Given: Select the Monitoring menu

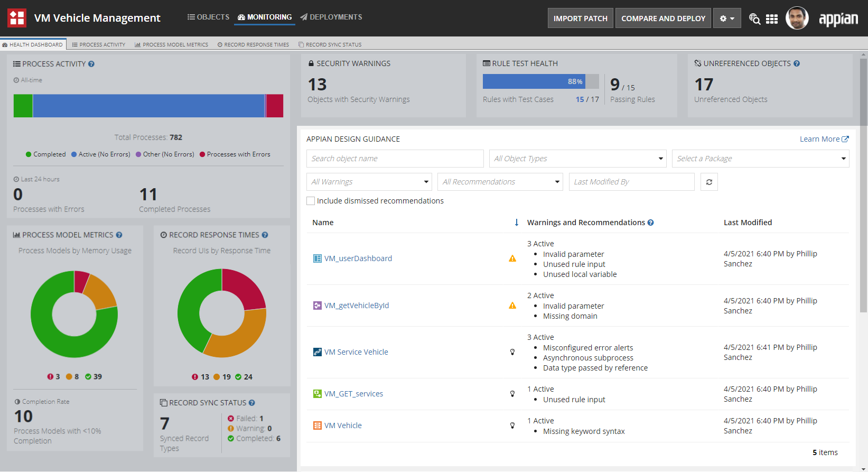Looking at the screenshot, I should point(265,17).
